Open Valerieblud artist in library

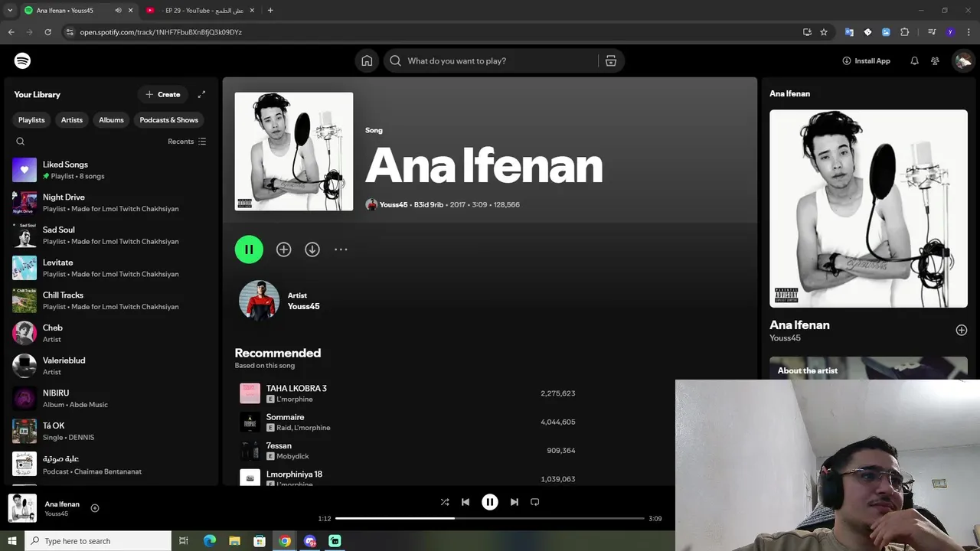tap(110, 366)
